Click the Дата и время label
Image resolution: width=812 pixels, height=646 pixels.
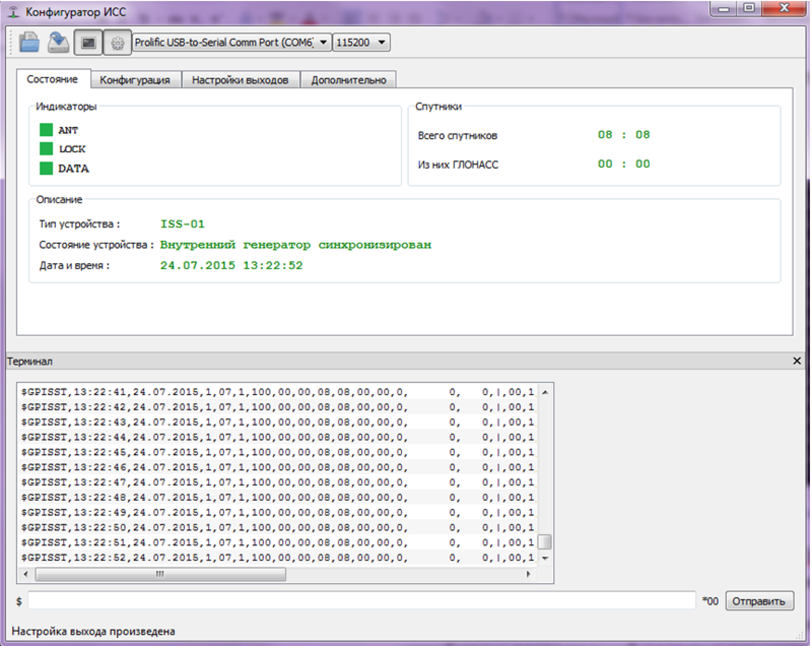click(x=74, y=266)
